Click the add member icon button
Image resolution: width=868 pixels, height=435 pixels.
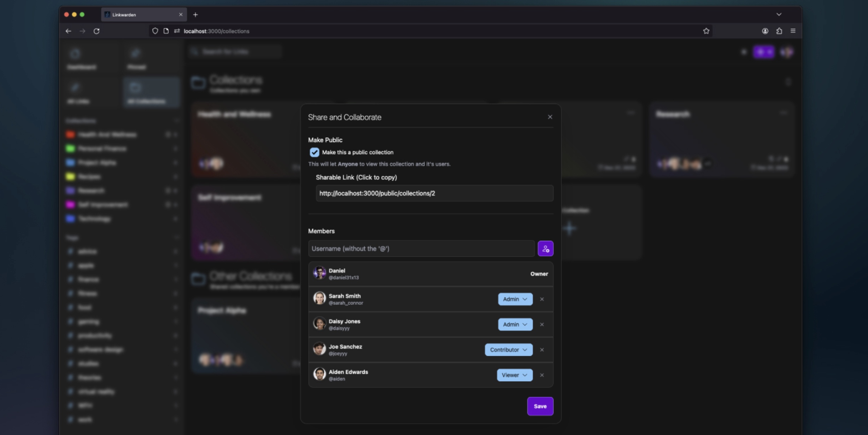pyautogui.click(x=545, y=249)
